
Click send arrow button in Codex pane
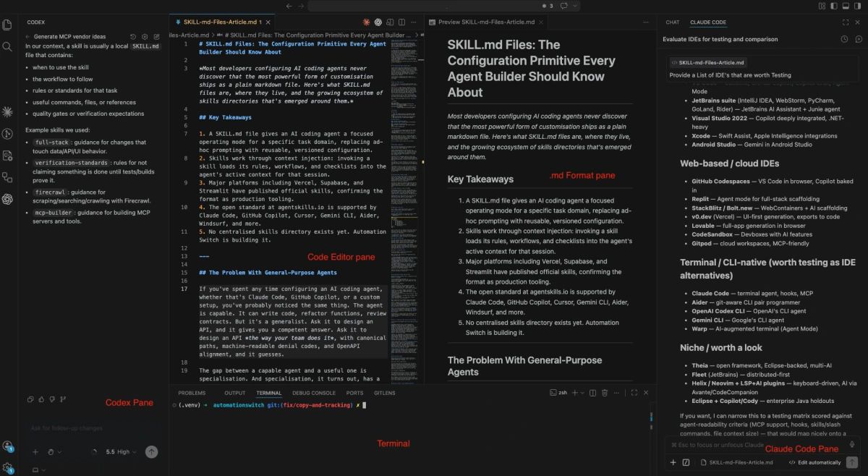151,451
